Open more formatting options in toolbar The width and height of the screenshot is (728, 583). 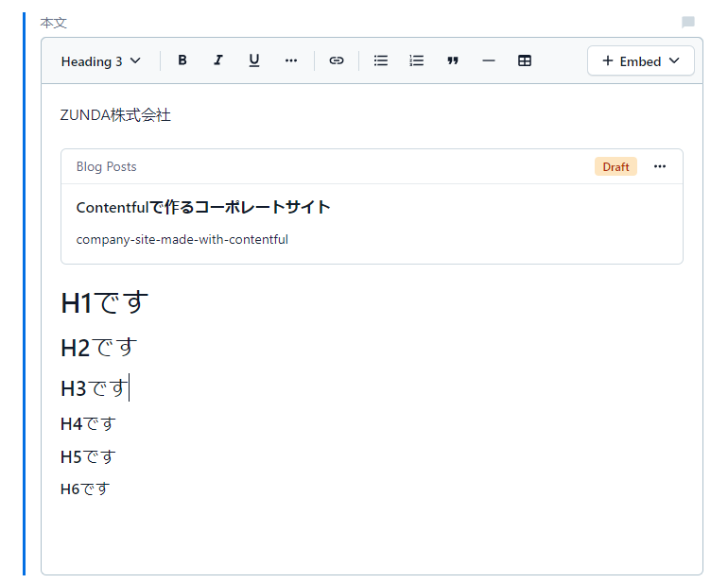(291, 60)
